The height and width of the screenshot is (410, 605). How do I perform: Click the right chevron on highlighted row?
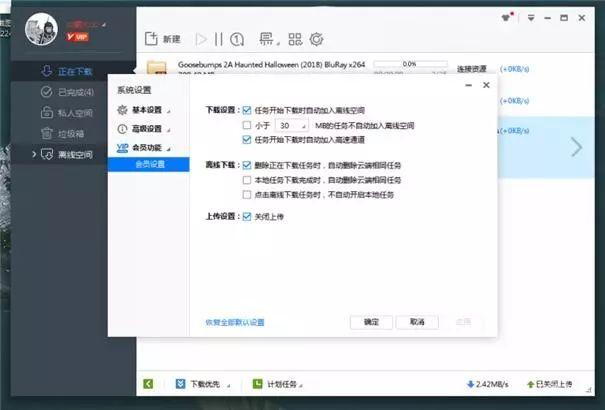576,147
